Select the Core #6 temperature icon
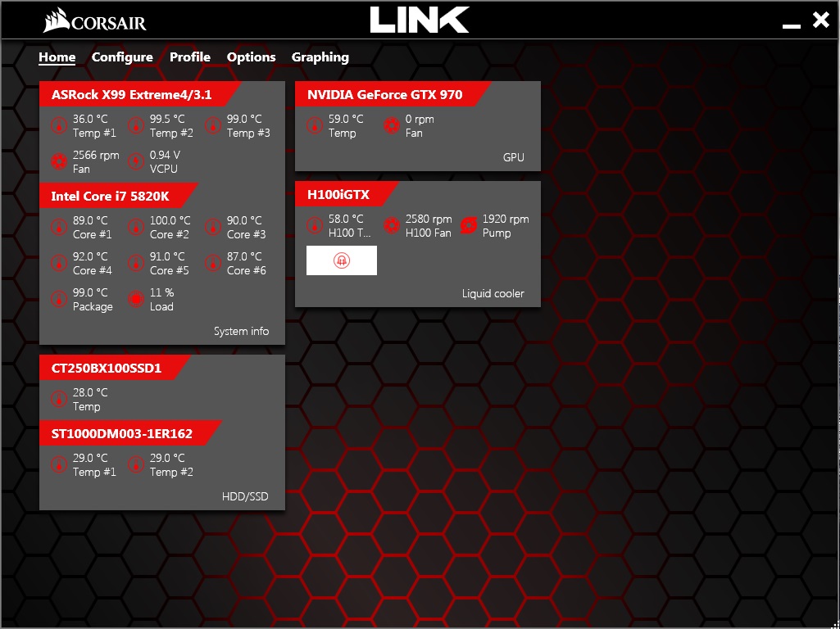 [213, 263]
